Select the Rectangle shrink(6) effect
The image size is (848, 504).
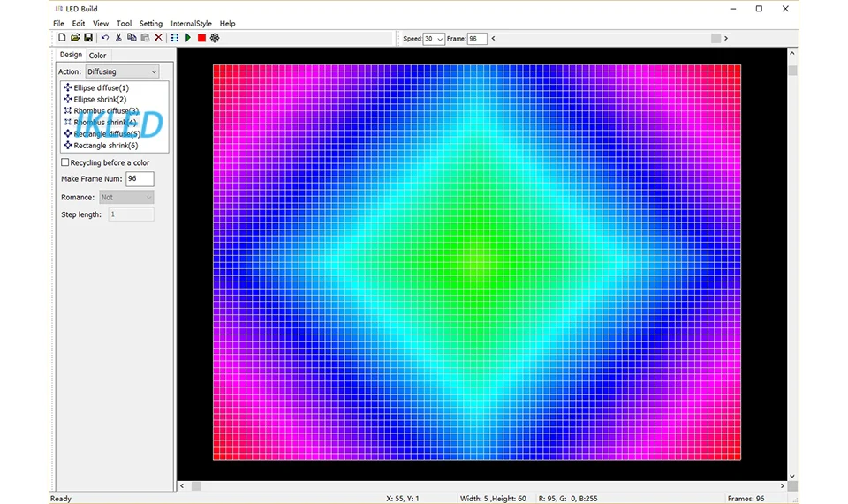pyautogui.click(x=101, y=146)
